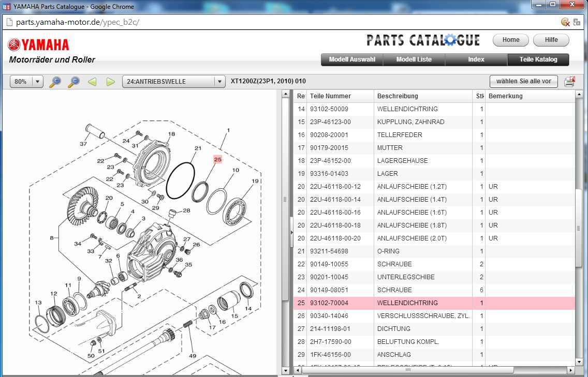The image size is (588, 377).
Task: Click the Hilfe button
Action: [551, 40]
